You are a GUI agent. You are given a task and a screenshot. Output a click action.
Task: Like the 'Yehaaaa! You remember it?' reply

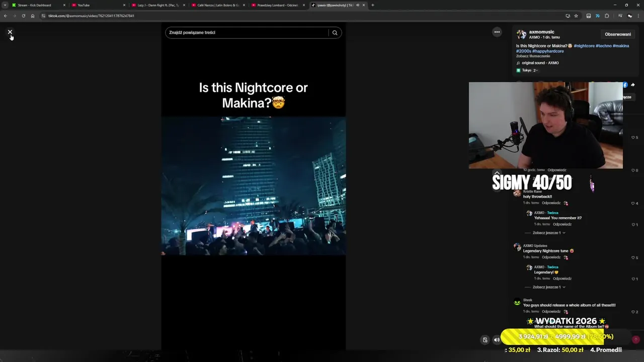[633, 224]
